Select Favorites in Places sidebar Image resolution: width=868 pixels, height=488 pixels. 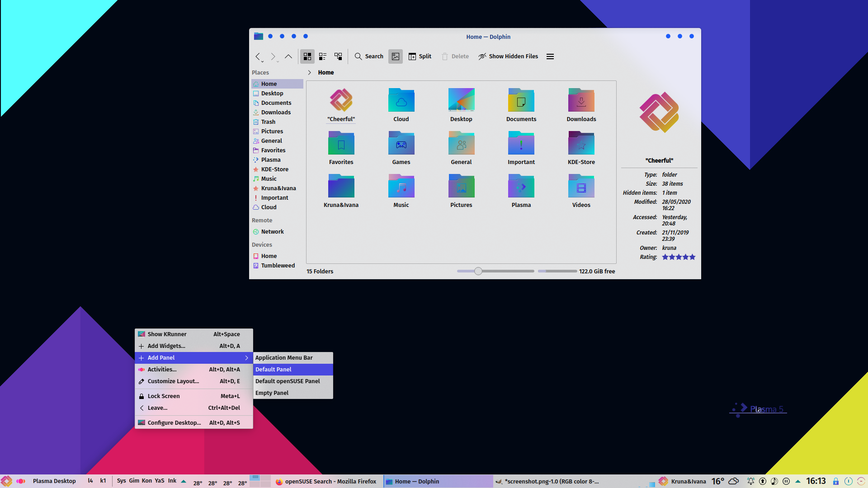[x=277, y=150]
